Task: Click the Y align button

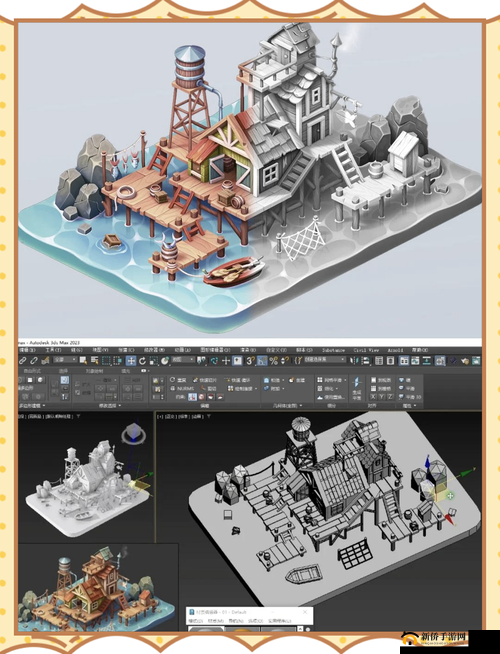Action: 382,397
